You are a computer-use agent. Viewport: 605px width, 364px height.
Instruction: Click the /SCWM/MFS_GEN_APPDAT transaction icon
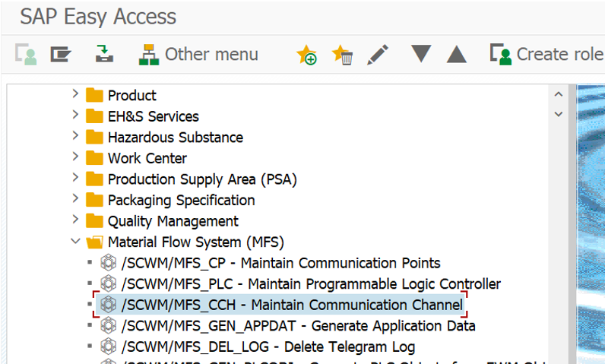[109, 325]
